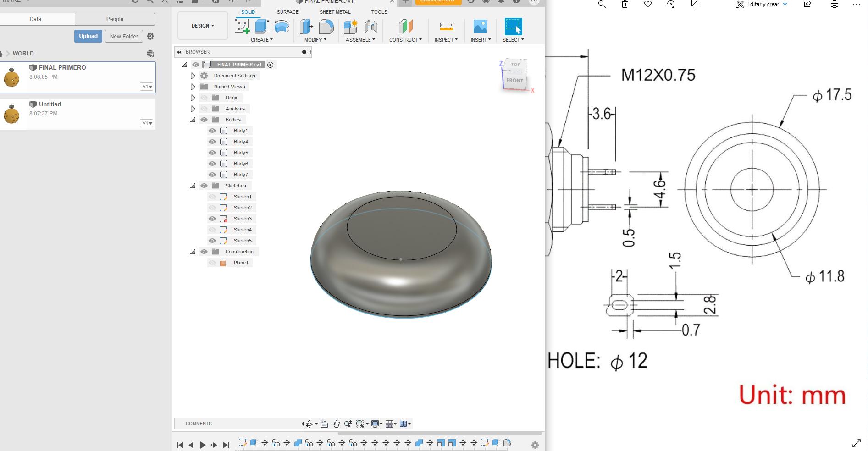
Task: Hide Sketch3 using its eye icon
Action: point(212,219)
